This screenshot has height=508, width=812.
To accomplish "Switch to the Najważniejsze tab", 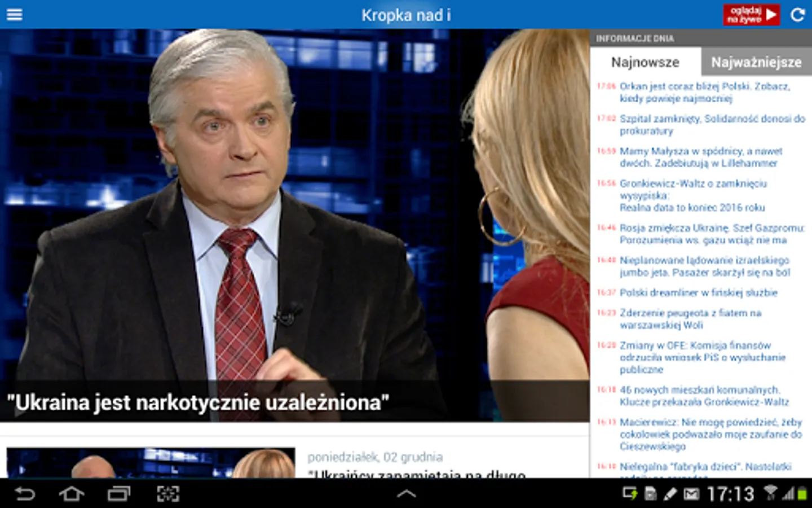I will tap(756, 62).
